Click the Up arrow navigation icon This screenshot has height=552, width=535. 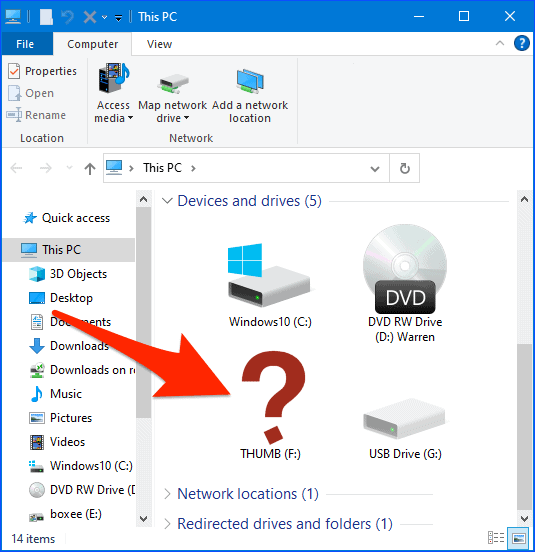[90, 169]
